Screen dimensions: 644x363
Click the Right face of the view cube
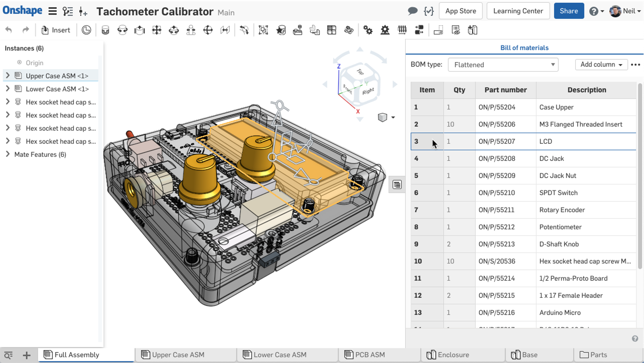coord(368,91)
